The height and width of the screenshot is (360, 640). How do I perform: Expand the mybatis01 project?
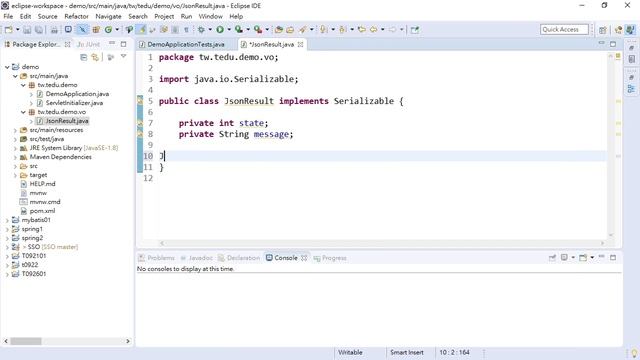7,220
